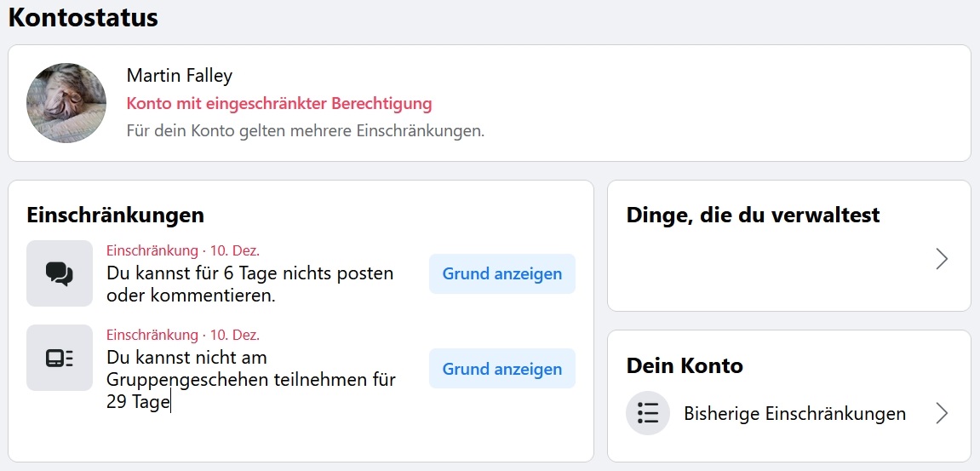Click the 'Dein Konto' section heading
This screenshot has height=471, width=980.
pos(685,365)
